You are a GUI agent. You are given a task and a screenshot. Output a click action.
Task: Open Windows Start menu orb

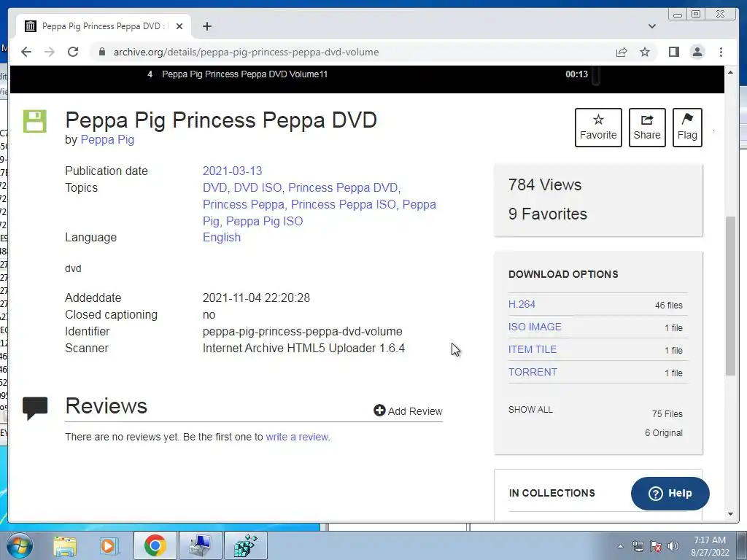click(x=20, y=545)
